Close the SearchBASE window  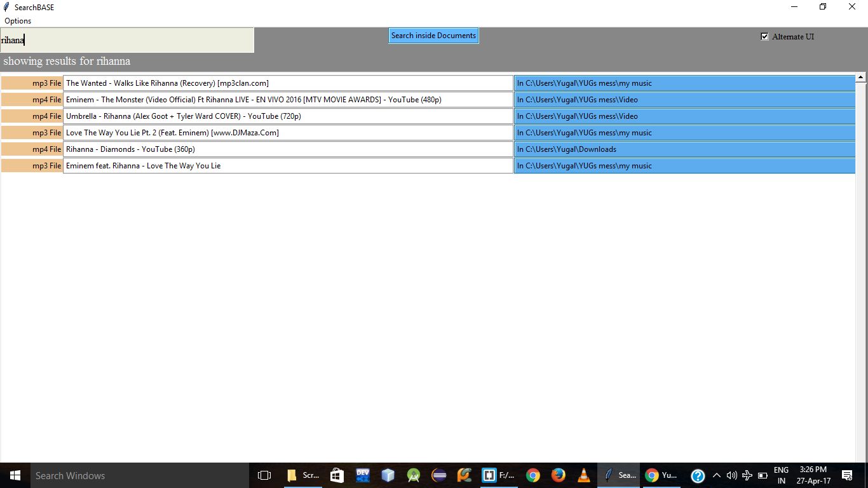click(x=852, y=7)
